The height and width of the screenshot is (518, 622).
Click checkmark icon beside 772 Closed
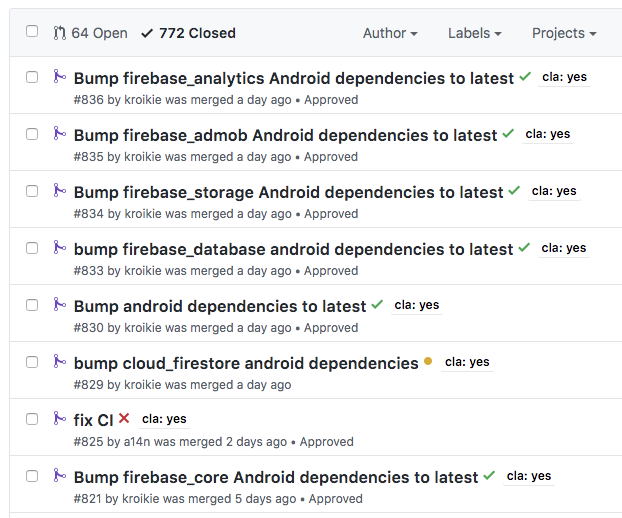[x=147, y=34]
